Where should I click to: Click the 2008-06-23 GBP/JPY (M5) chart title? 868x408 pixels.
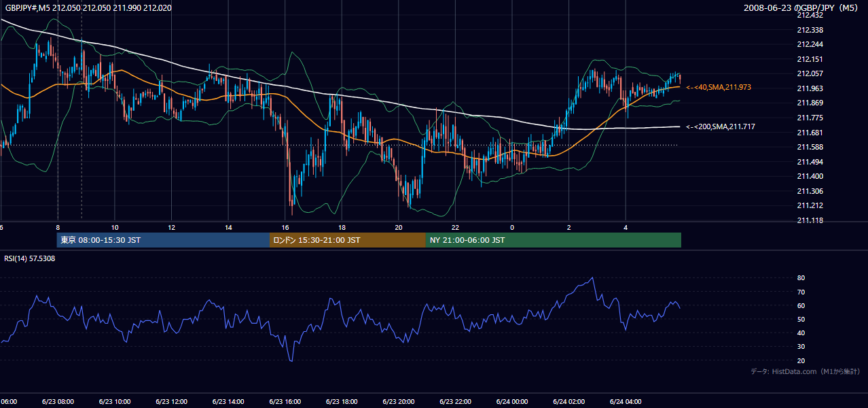tap(802, 7)
